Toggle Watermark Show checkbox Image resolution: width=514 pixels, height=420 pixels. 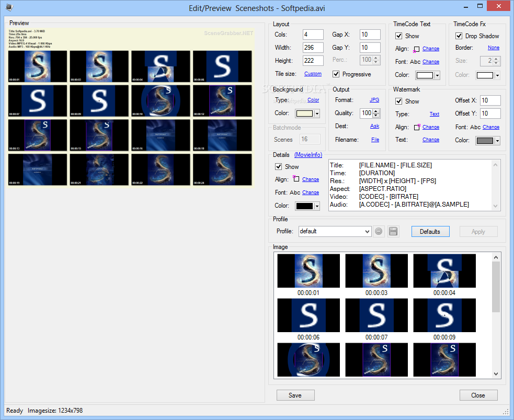[x=398, y=101]
